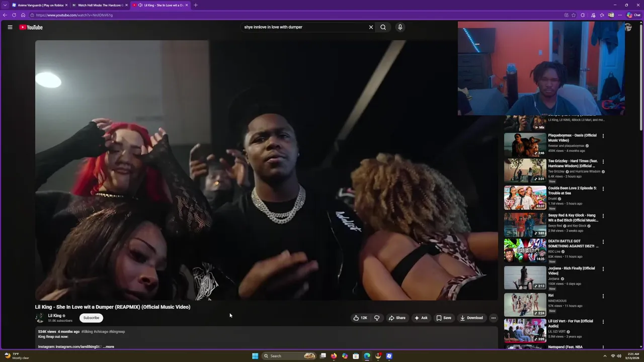
Task: Open Lil Uzi Vert For Fun title
Action: pos(571,323)
